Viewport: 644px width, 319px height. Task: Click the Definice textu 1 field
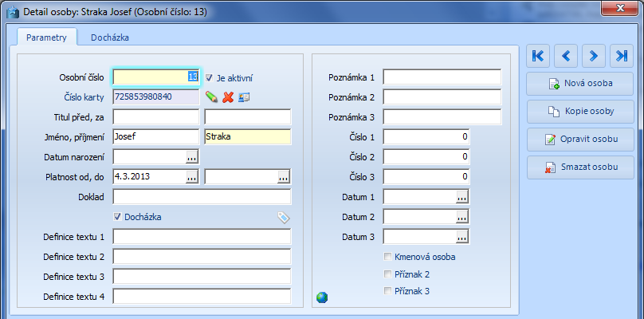pos(202,237)
